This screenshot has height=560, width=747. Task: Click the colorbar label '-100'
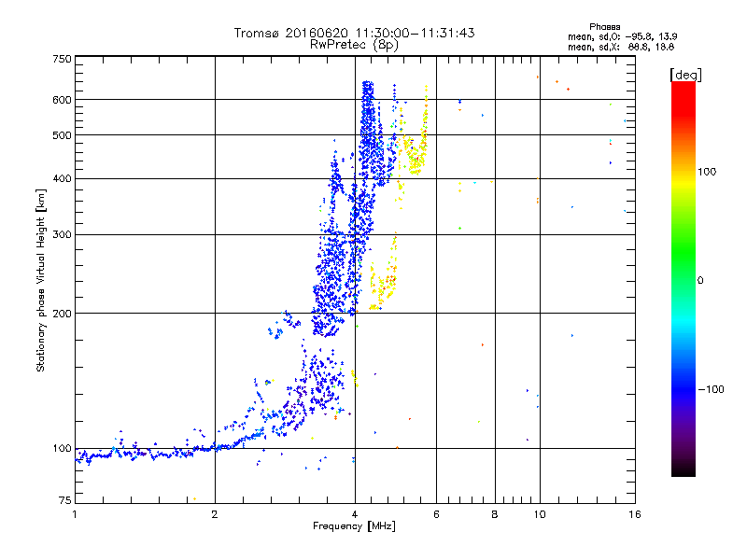712,389
